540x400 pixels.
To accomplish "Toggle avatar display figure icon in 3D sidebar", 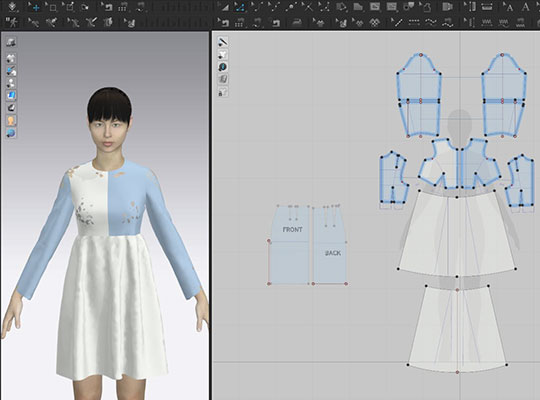I will [11, 83].
